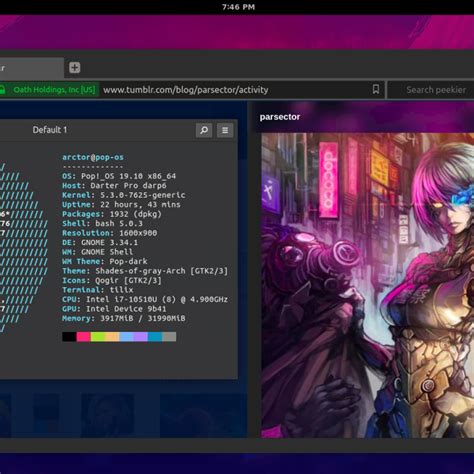Open the parsector blog name link
Viewport: 474px width, 474px height.
[280, 117]
